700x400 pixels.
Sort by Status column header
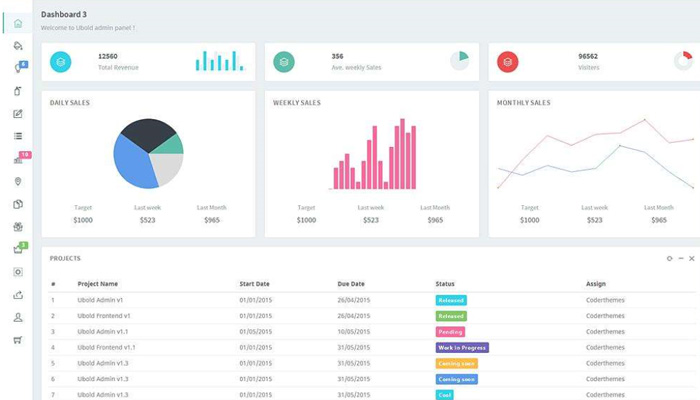[445, 284]
